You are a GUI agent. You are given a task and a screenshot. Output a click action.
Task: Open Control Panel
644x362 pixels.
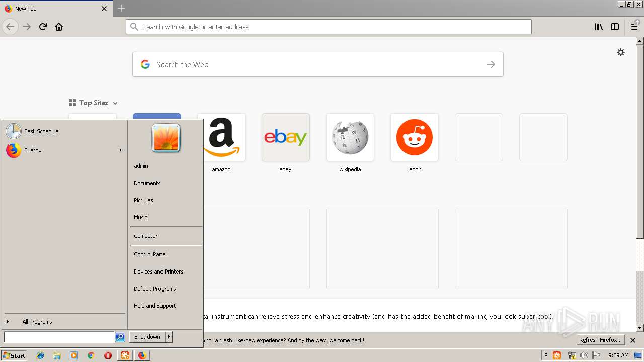coord(150,254)
